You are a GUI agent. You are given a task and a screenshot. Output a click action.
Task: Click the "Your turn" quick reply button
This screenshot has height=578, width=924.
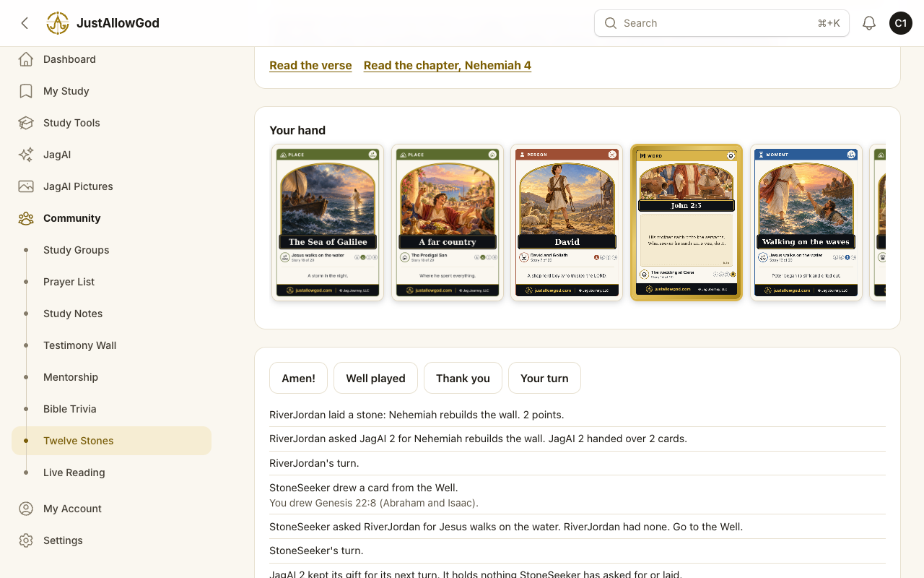tap(544, 378)
